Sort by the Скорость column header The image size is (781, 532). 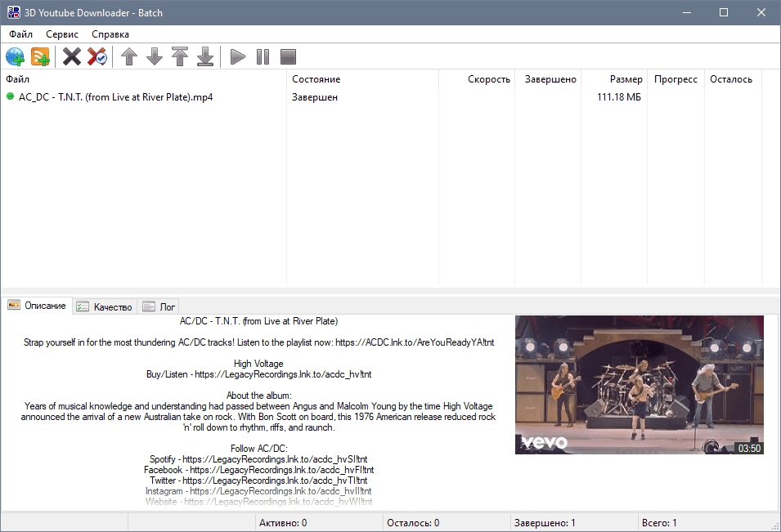coord(477,79)
